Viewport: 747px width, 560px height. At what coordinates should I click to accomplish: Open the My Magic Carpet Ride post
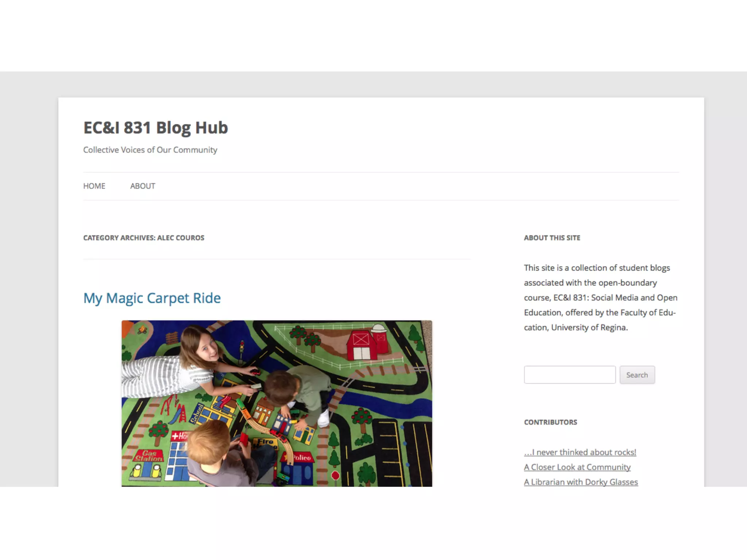click(x=152, y=298)
